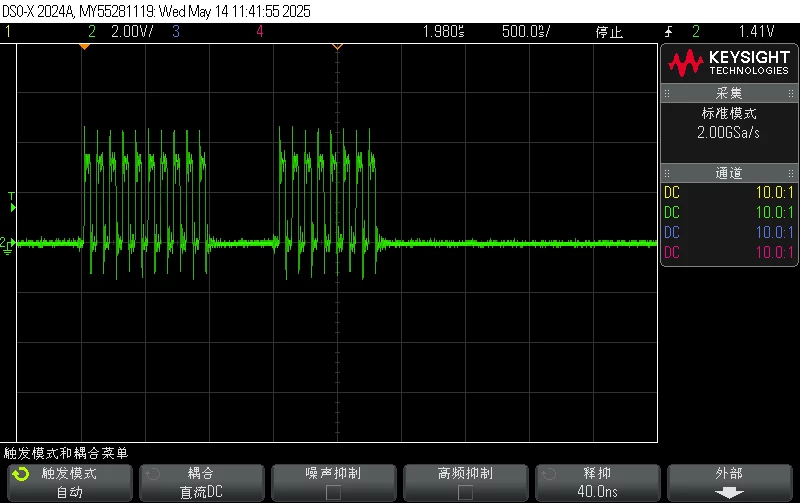Open the 触发模式 自动 mode selector
This screenshot has height=503, width=800.
pyautogui.click(x=69, y=483)
